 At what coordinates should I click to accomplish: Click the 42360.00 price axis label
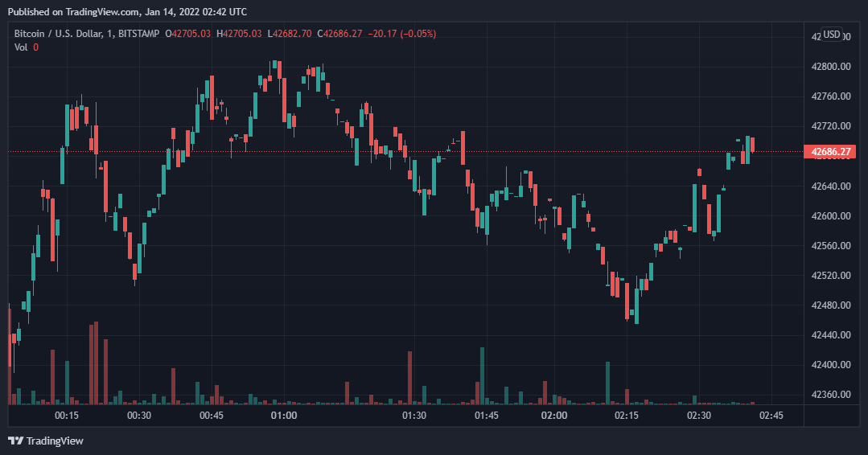(831, 395)
